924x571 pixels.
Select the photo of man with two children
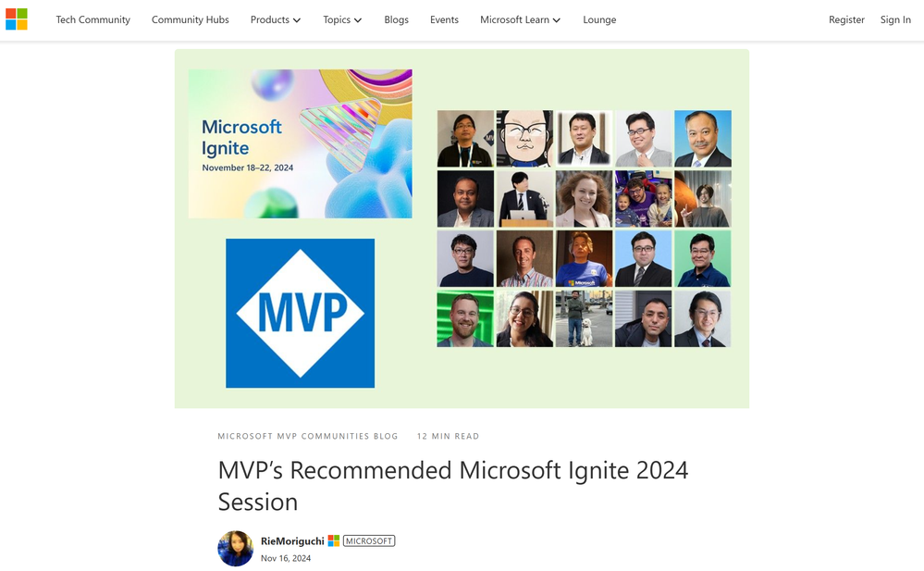(644, 199)
